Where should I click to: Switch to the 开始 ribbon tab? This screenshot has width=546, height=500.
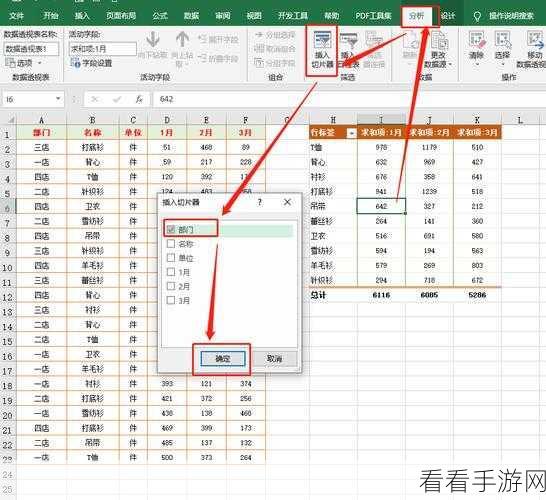click(x=51, y=16)
